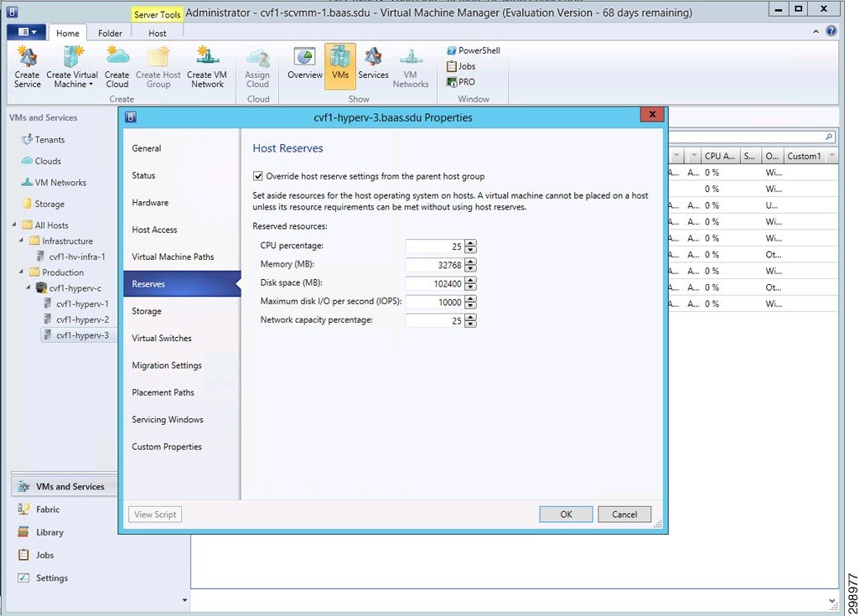Open the Hardware properties page
The height and width of the screenshot is (616, 860).
coord(182,203)
